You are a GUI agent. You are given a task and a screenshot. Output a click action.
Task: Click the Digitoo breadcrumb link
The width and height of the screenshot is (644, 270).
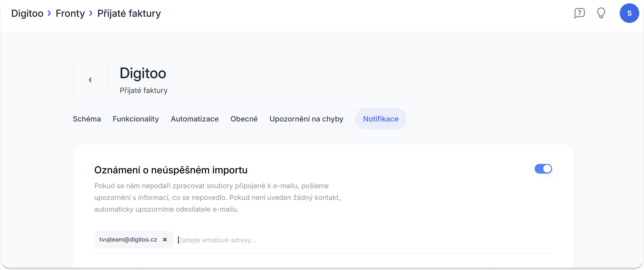(27, 13)
